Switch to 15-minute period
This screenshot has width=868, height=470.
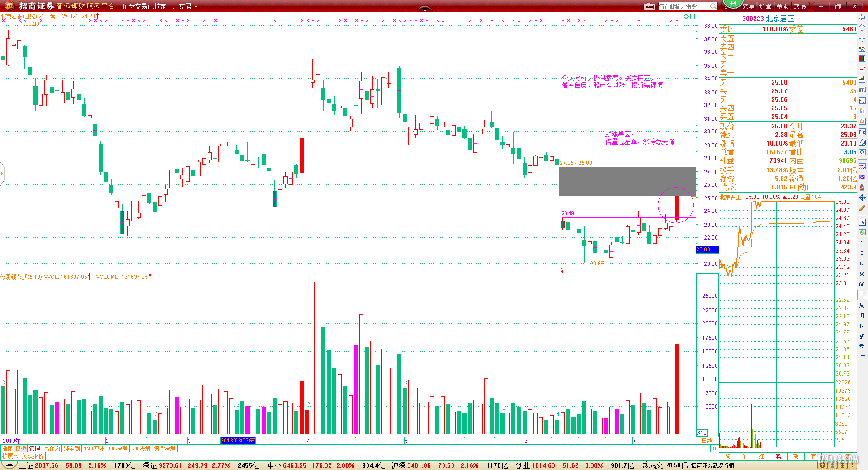click(862, 264)
